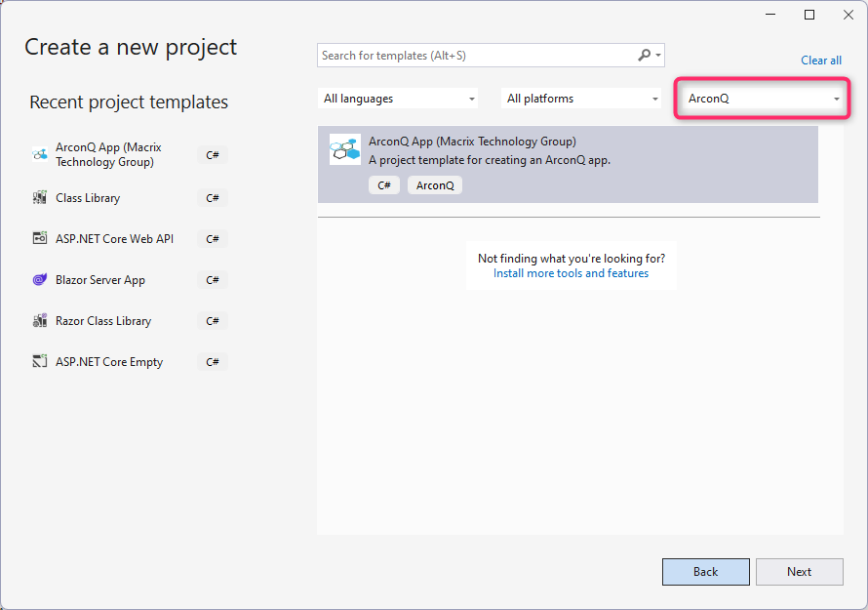This screenshot has width=868, height=610.
Task: Click the C# badge next to recent ArconQ App
Action: tap(213, 154)
